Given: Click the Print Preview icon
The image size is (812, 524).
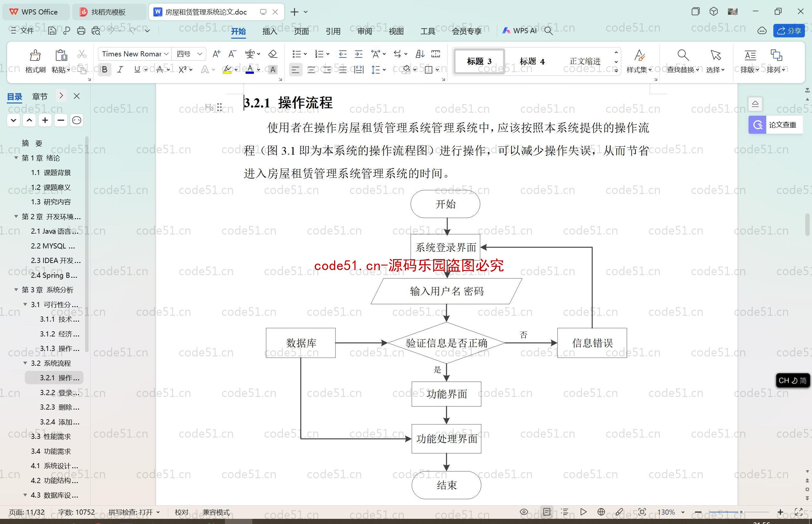Looking at the screenshot, I should 96,31.
